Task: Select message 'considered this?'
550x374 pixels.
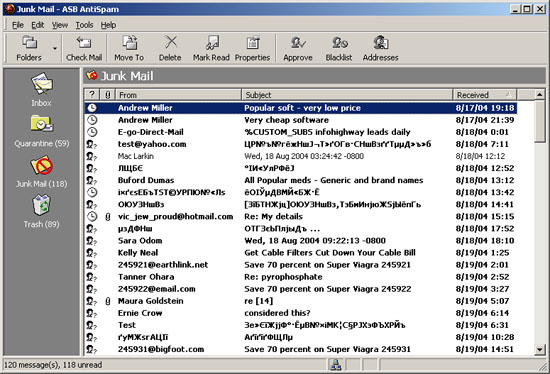Action: tap(301, 313)
